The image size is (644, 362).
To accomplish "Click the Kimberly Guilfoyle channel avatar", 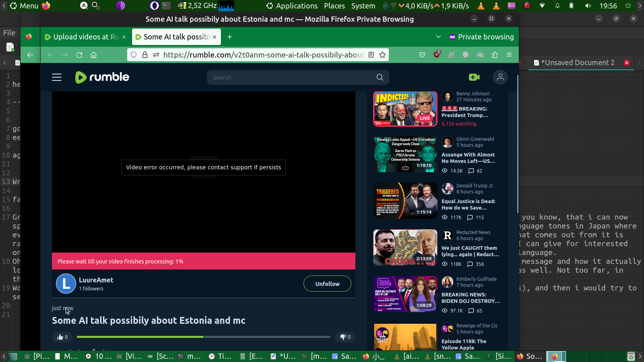I will (448, 282).
